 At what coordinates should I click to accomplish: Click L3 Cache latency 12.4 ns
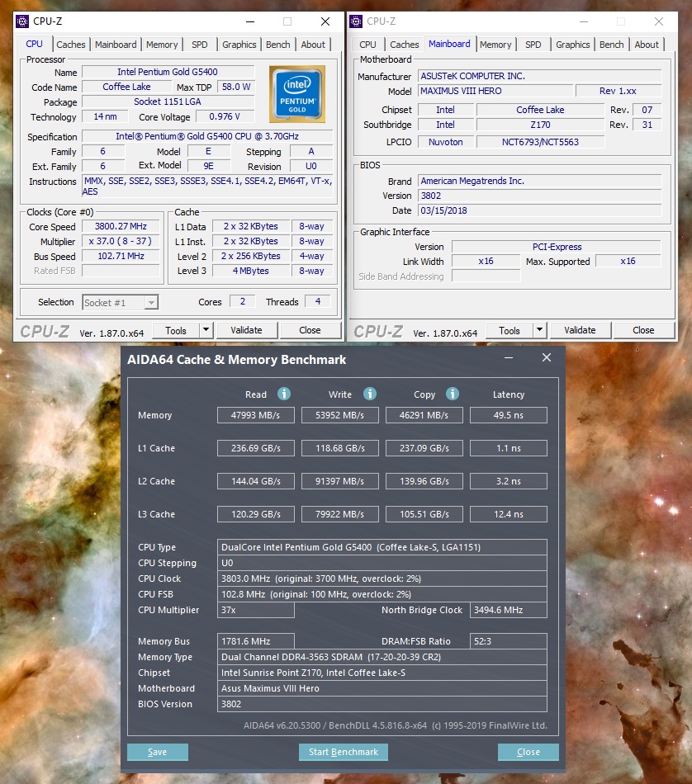[x=509, y=514]
